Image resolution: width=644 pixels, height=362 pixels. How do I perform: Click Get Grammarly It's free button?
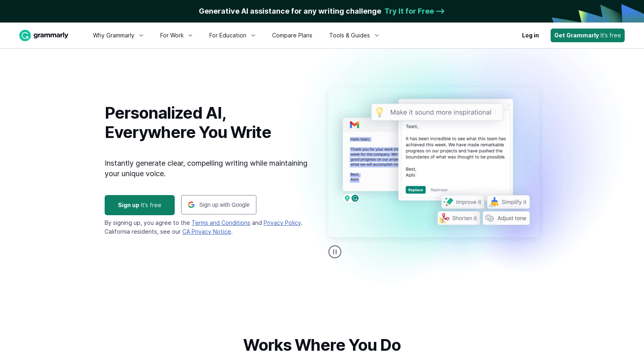point(588,35)
